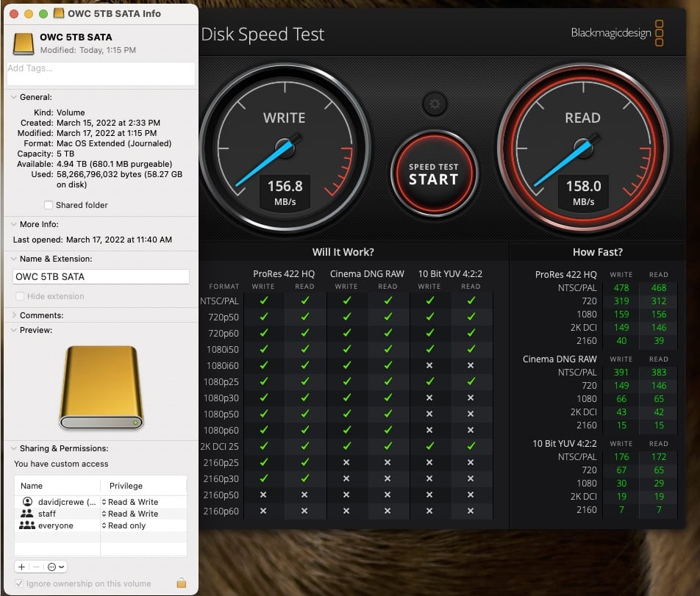This screenshot has height=596, width=700.
Task: Click the 2160p50 ProRes 422 HQ write cross
Action: tap(263, 495)
